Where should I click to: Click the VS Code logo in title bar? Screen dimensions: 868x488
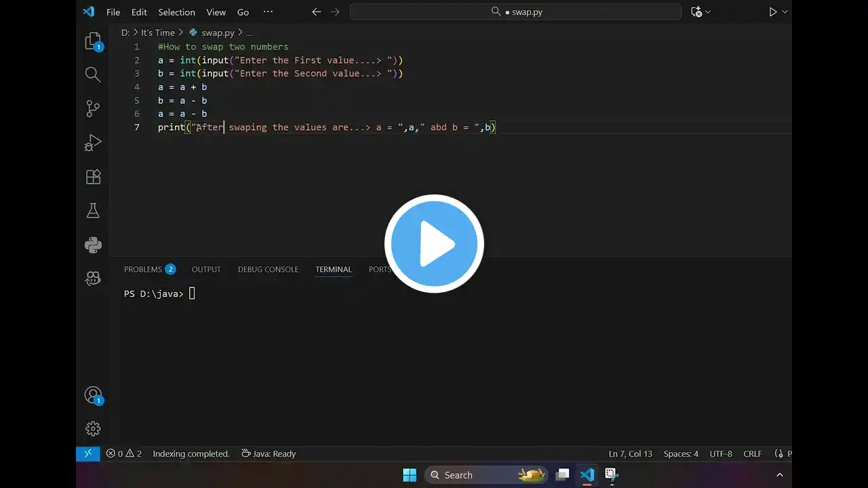click(88, 12)
